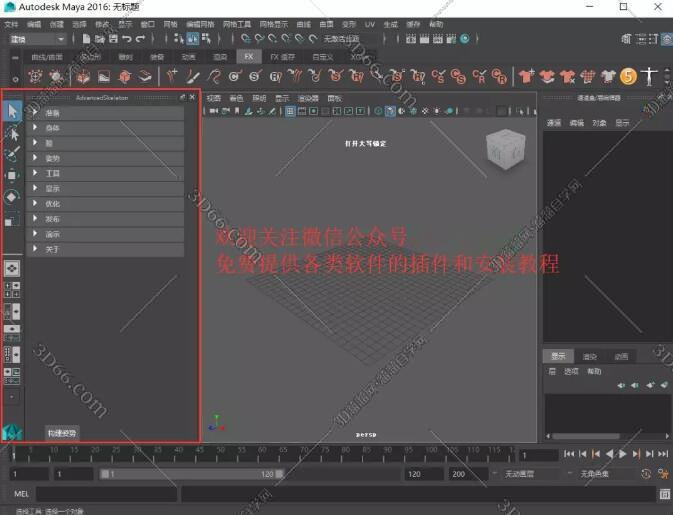Open the 选项 menu in layer editor
673x515 pixels.
pyautogui.click(x=571, y=371)
